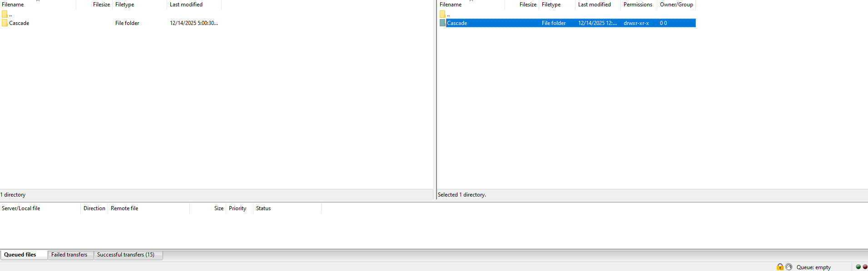The width and height of the screenshot is (868, 271).
Task: Click the red activity indicator light
Action: (865, 267)
